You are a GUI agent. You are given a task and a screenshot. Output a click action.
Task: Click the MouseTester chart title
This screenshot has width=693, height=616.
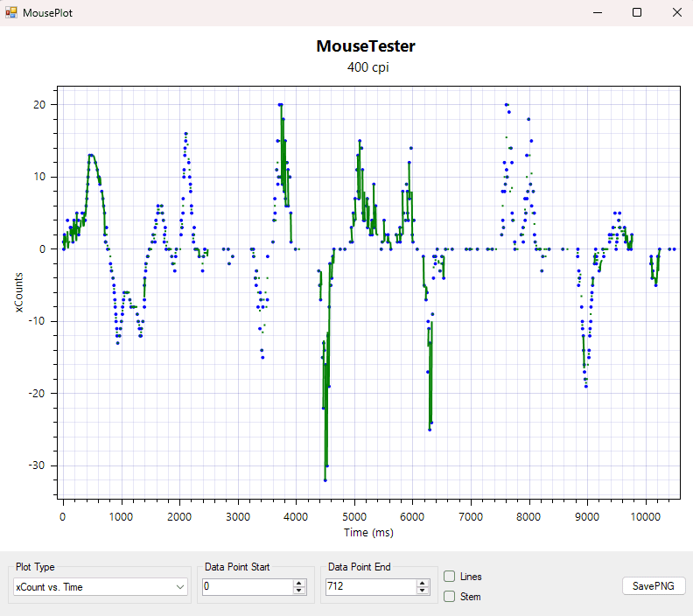pos(366,46)
